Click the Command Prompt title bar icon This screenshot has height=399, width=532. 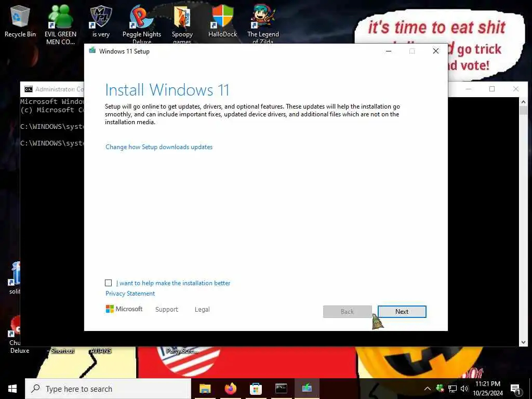pos(29,89)
